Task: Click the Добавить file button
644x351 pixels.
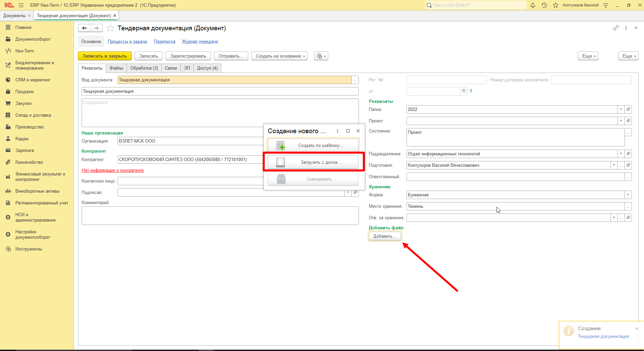Action: pos(385,236)
